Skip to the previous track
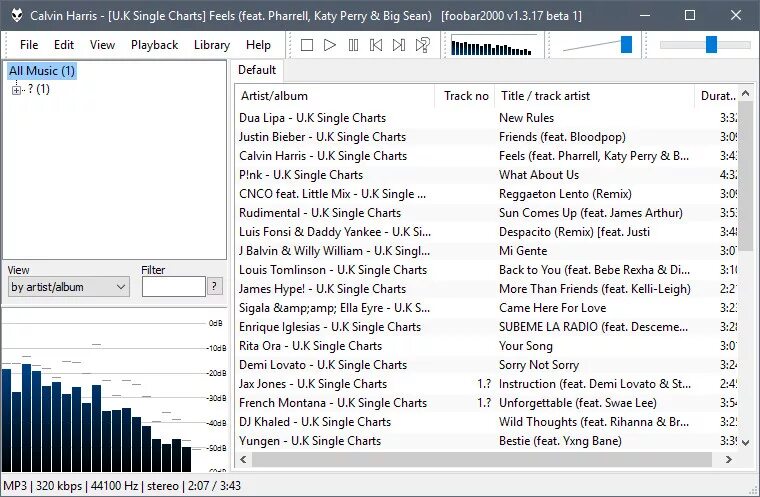This screenshot has height=497, width=760. point(376,45)
